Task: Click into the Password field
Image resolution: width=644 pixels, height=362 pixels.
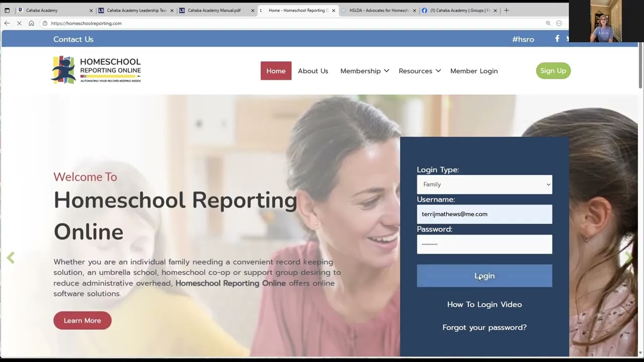Action: [x=485, y=244]
